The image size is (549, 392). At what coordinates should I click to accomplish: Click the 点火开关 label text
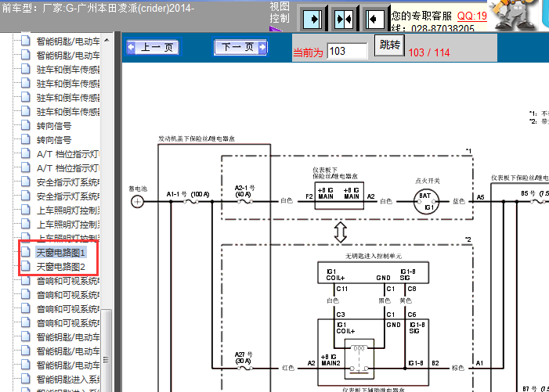[x=427, y=181]
